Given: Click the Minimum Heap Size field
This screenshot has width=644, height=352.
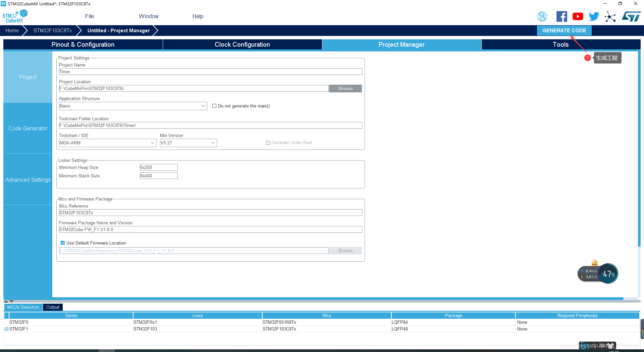Looking at the screenshot, I should click(159, 167).
